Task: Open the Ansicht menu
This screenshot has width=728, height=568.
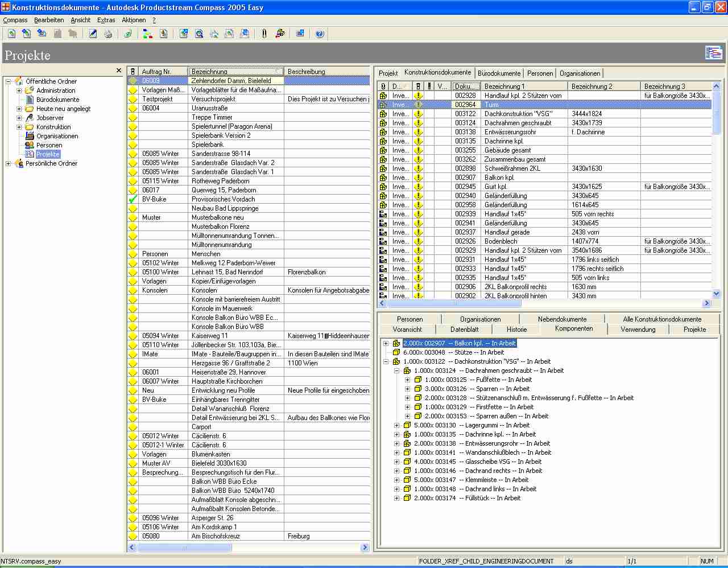Action: coord(81,20)
